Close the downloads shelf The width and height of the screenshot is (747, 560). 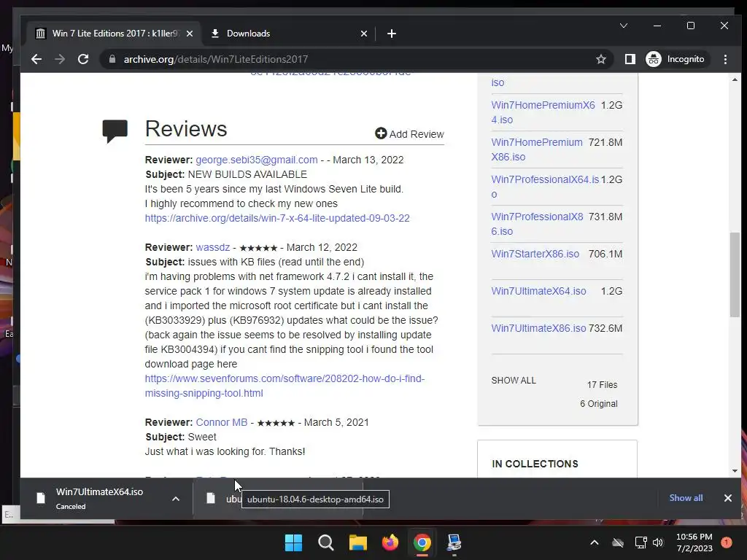[x=728, y=498]
